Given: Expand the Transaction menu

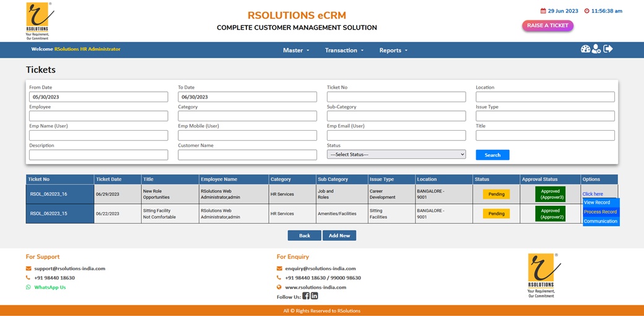Looking at the screenshot, I should click(x=344, y=50).
